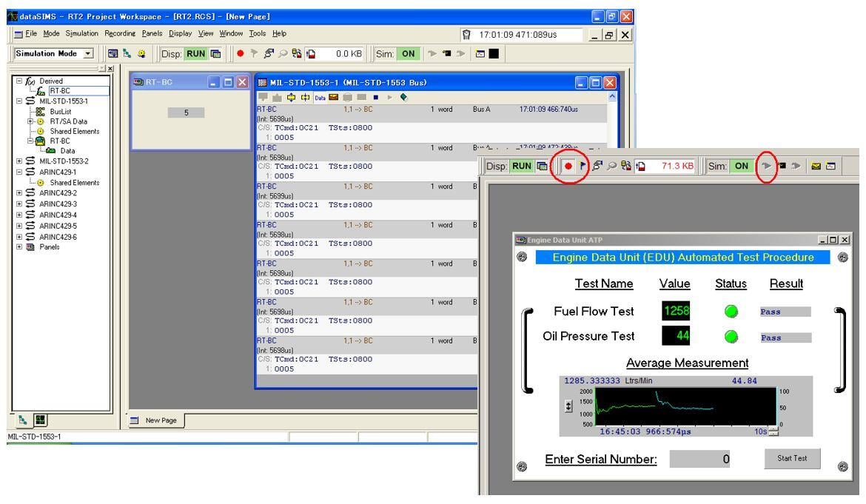Click the red record button in the inset toolbar
Screen dimensions: 866x504
[568, 167]
